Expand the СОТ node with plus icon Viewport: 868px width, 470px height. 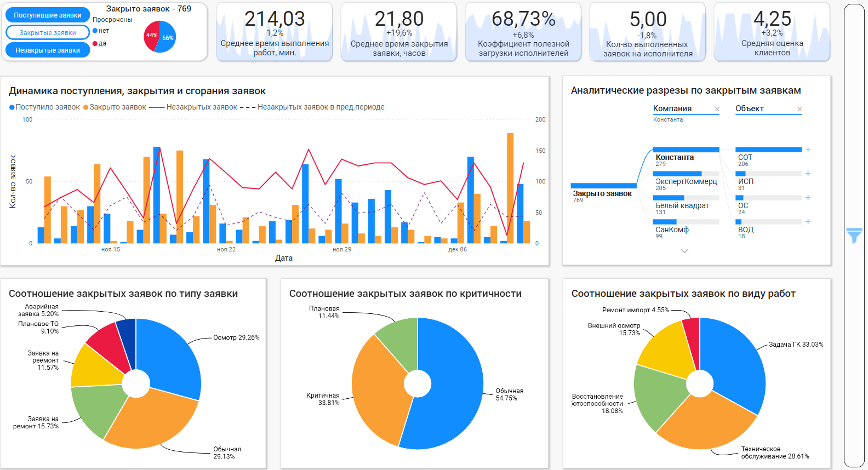pos(808,150)
